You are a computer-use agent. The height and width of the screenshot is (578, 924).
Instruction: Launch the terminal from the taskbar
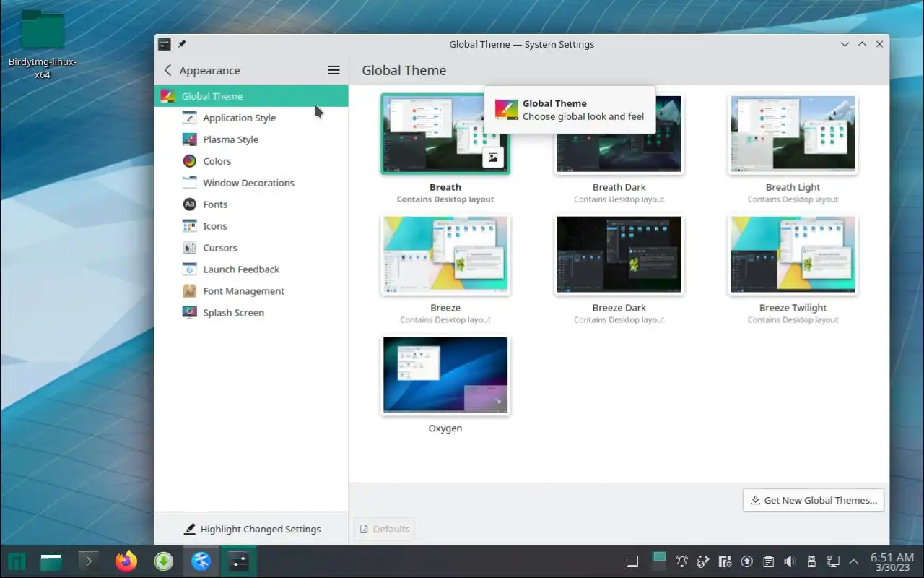(88, 561)
